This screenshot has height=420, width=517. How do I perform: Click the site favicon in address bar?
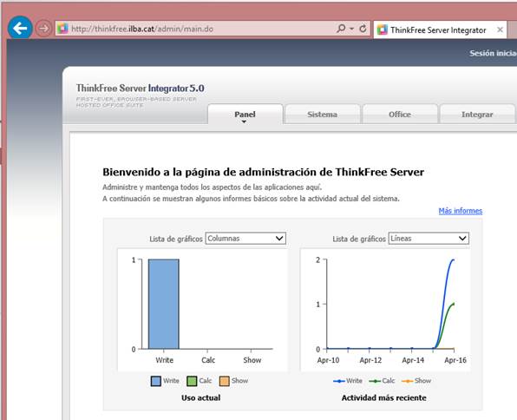coord(62,29)
